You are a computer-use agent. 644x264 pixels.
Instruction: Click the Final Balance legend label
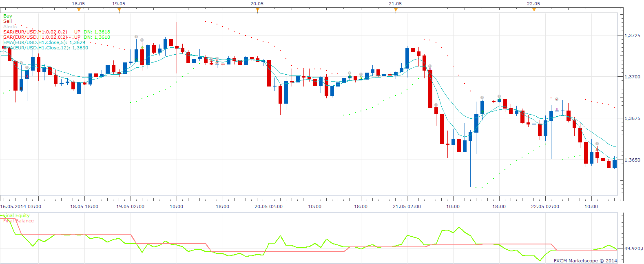[x=18, y=221]
